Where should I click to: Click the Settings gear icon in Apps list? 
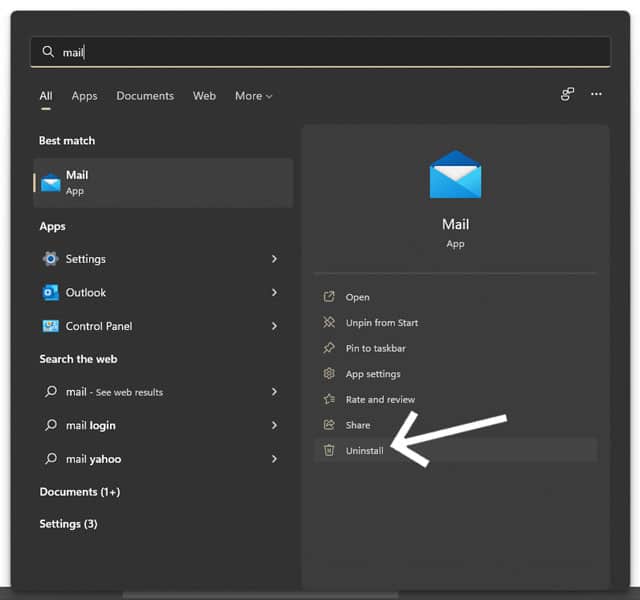point(51,259)
